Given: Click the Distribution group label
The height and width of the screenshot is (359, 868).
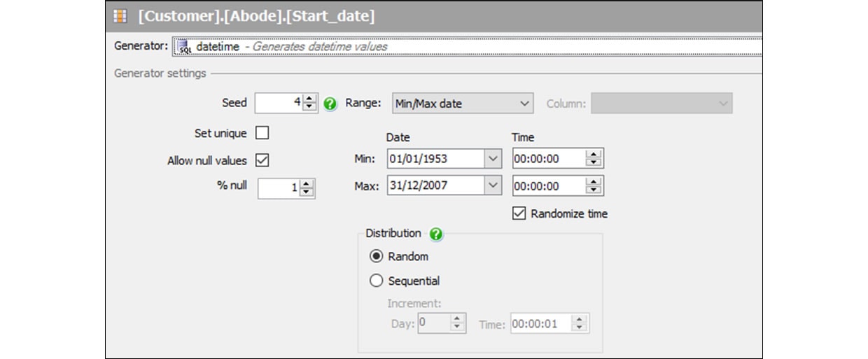Looking at the screenshot, I should pos(393,233).
